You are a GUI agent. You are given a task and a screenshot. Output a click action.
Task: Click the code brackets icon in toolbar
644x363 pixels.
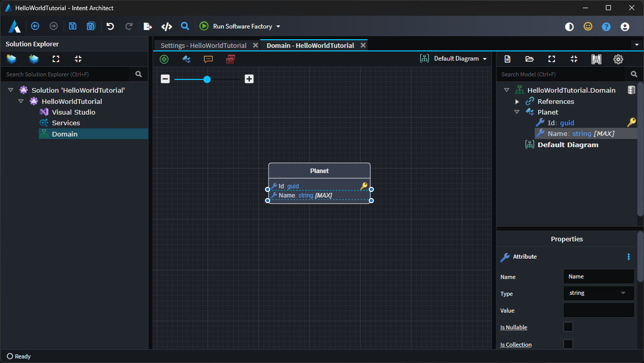(166, 26)
